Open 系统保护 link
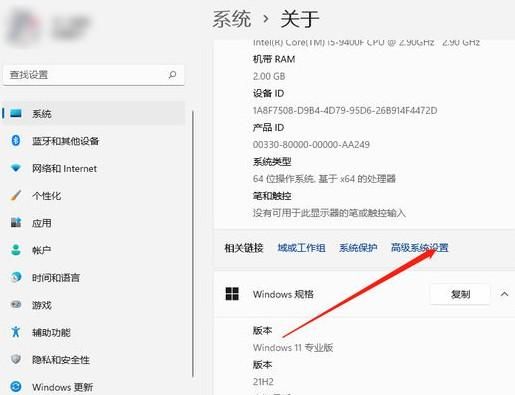Viewport: 515px width, 395px height. click(x=358, y=248)
